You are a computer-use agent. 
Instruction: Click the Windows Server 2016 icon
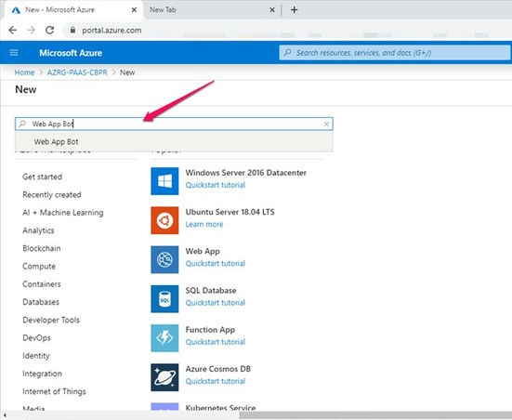pos(164,181)
